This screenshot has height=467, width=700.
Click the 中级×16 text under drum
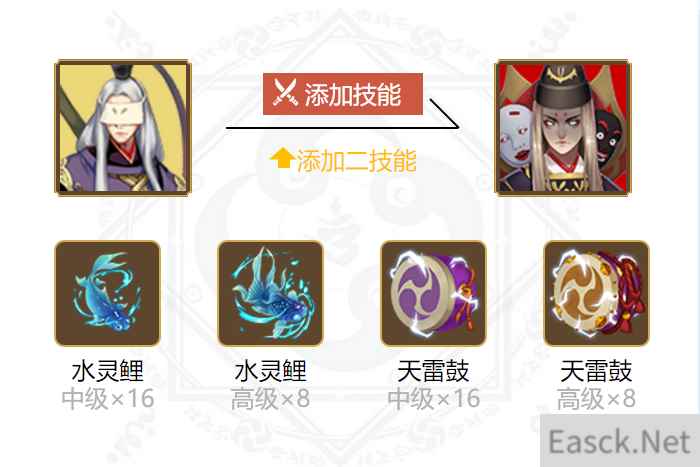[434, 399]
